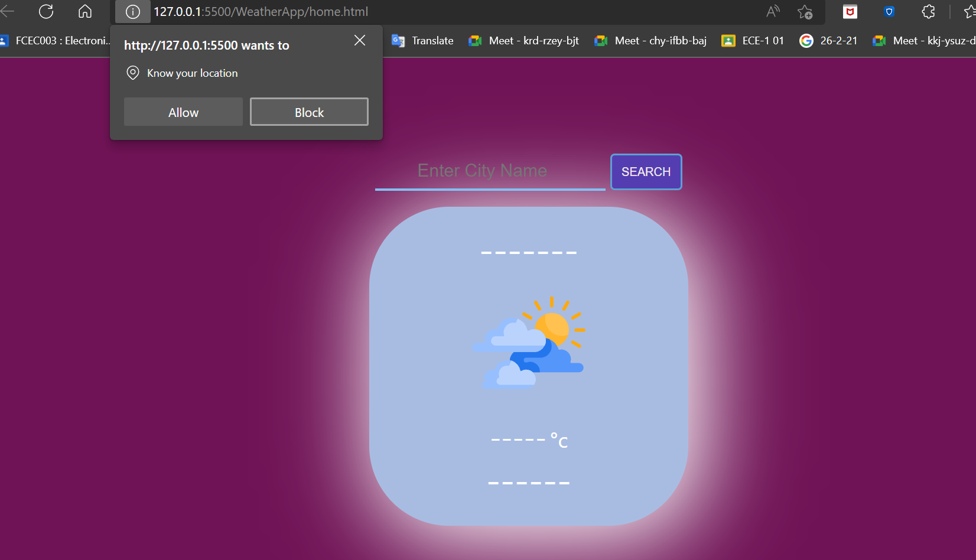Start Read Aloud for this page
This screenshot has height=560, width=976.
[772, 11]
